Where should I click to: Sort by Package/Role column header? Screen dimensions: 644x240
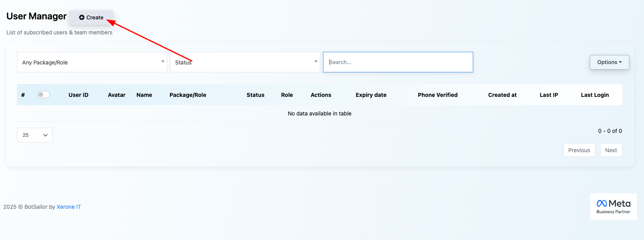(x=188, y=95)
